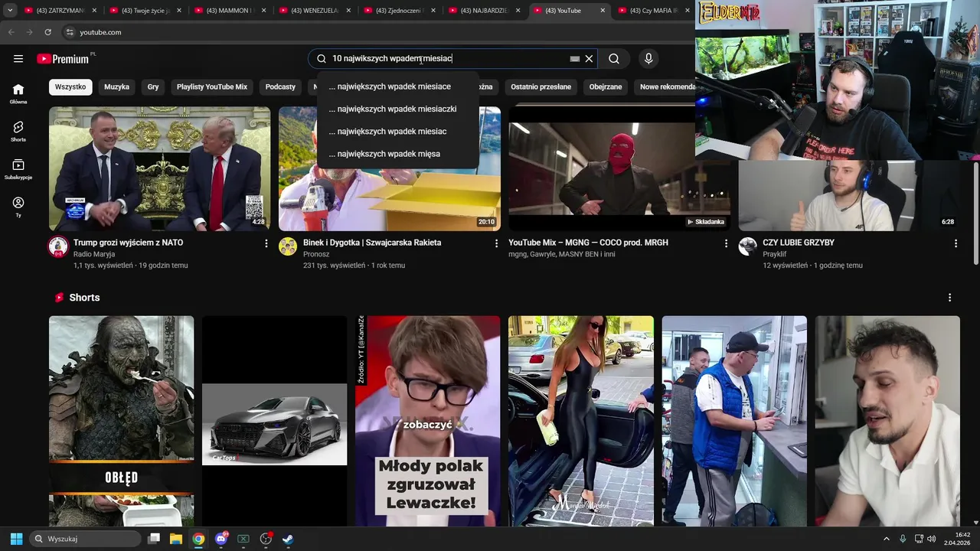
Task: Show hidden system tray icons chevron
Action: [x=887, y=539]
